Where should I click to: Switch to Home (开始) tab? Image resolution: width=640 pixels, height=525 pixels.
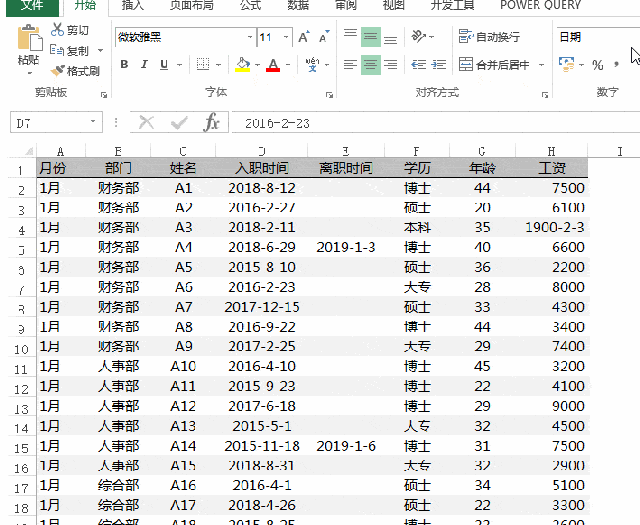tap(85, 5)
